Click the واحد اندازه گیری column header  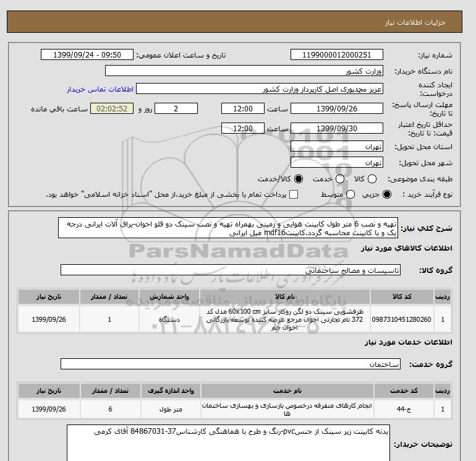click(x=171, y=391)
